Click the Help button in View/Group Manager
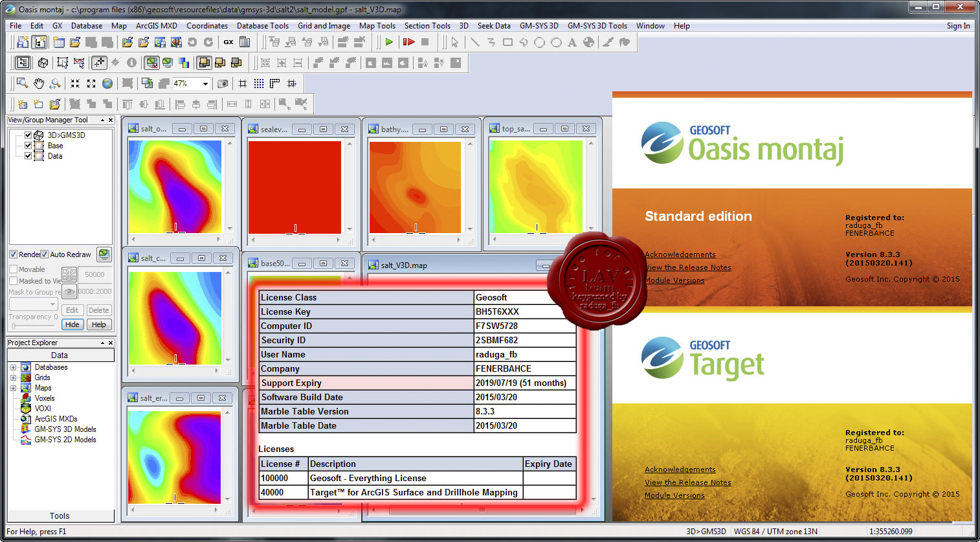The image size is (980, 542). 99,324
